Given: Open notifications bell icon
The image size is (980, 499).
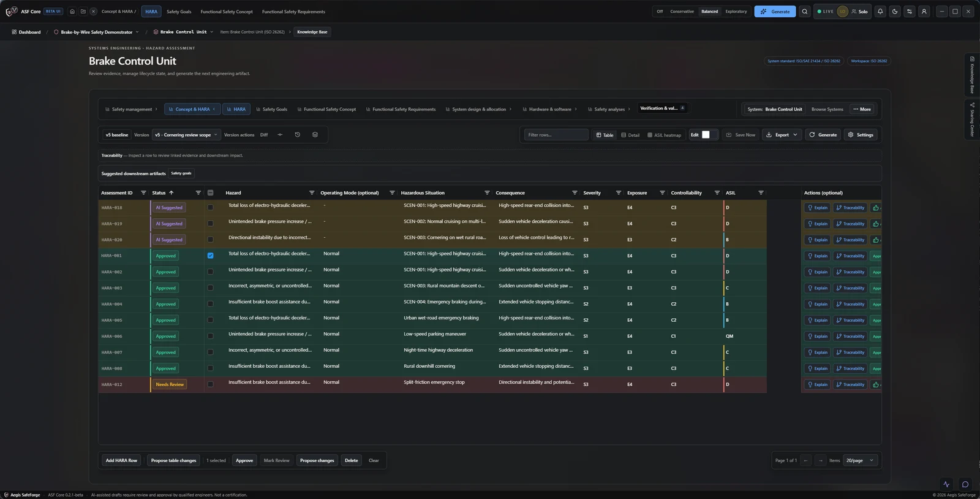Looking at the screenshot, I should 880,12.
